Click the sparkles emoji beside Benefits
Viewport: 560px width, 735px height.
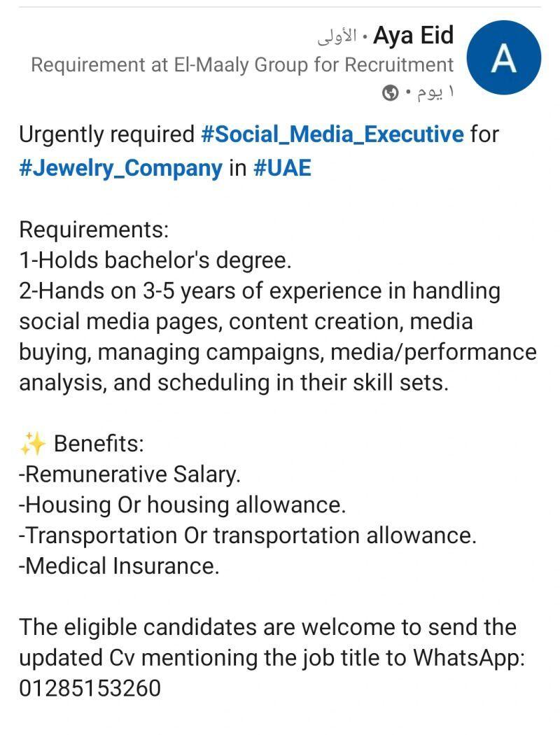32,443
